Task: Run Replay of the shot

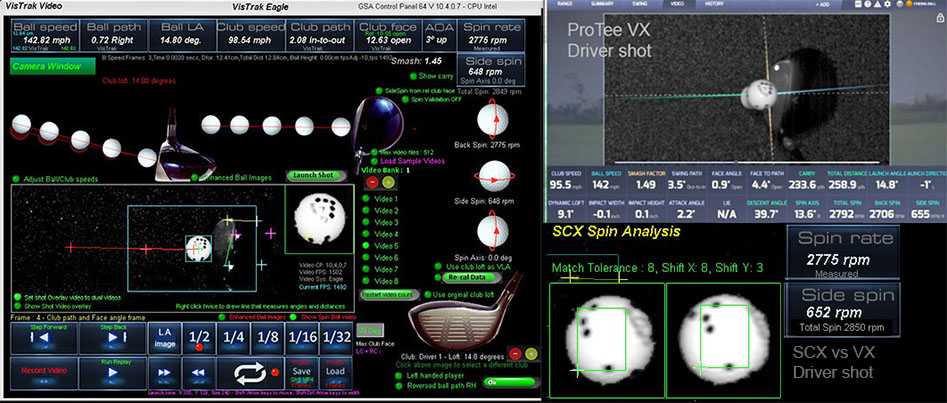Action: point(112,372)
